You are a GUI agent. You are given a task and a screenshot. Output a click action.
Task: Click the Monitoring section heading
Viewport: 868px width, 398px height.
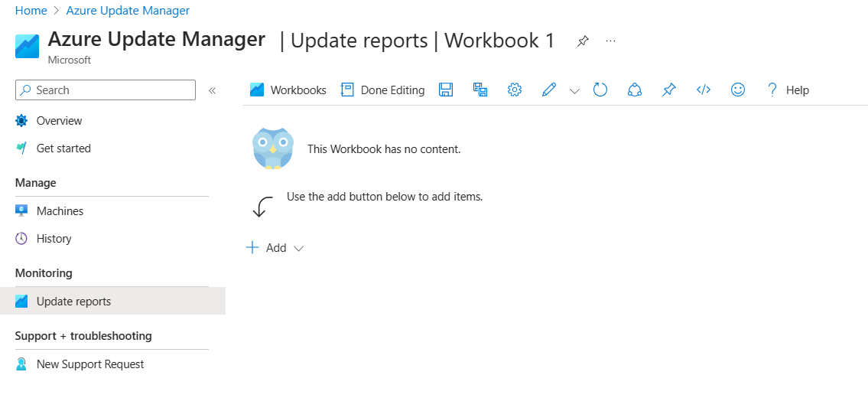44,273
